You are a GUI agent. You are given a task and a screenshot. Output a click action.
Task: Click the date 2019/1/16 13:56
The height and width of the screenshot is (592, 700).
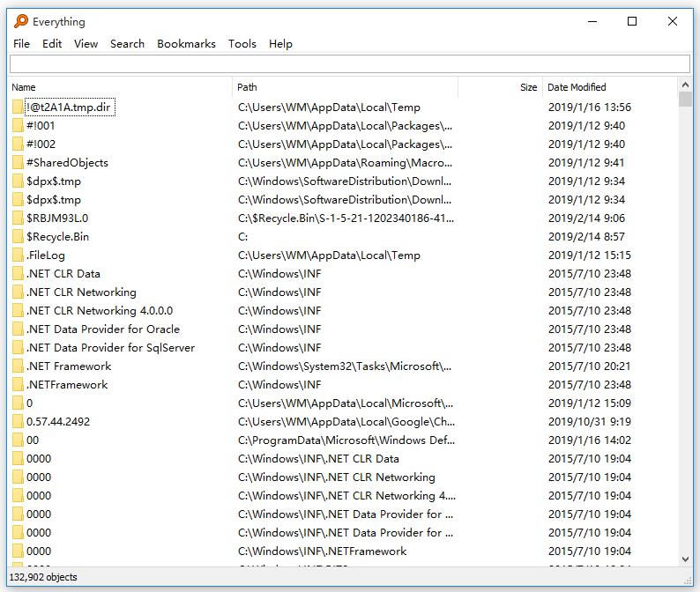590,107
